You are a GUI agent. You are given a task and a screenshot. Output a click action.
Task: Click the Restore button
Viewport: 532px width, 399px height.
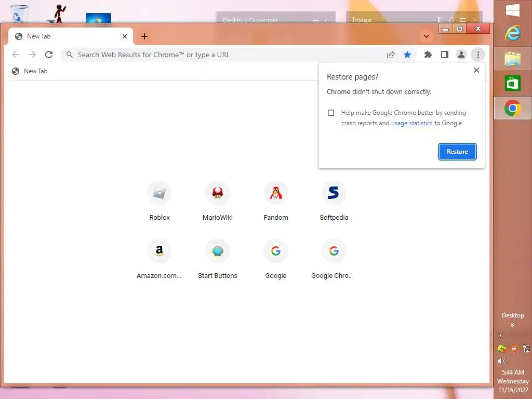pos(457,152)
